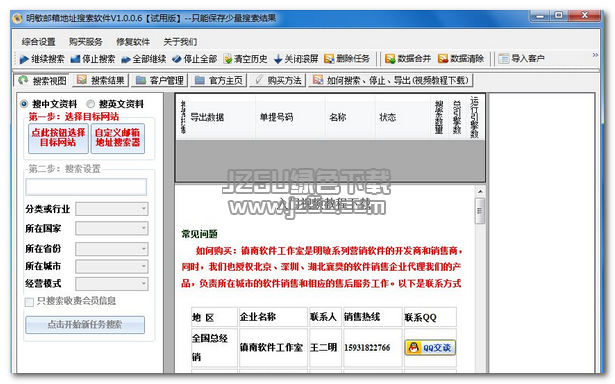Click the 删除任务 toolbar icon
The height and width of the screenshot is (384, 615).
coord(329,59)
